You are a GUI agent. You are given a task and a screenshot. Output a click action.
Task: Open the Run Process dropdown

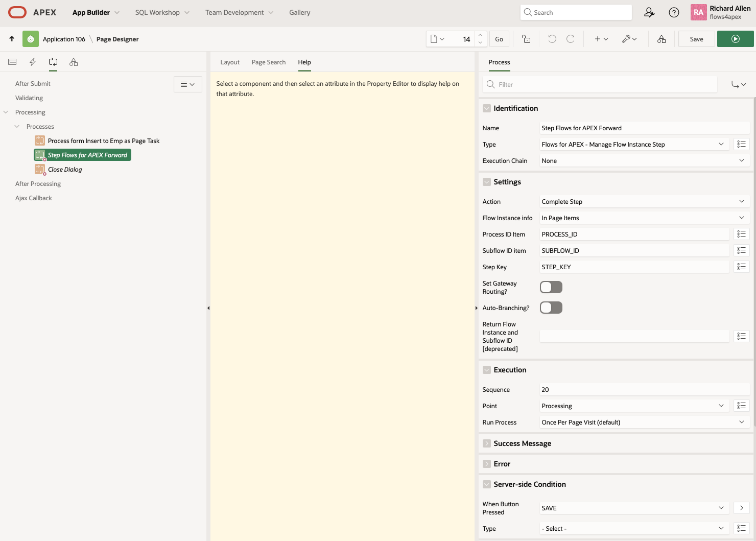pyautogui.click(x=645, y=422)
